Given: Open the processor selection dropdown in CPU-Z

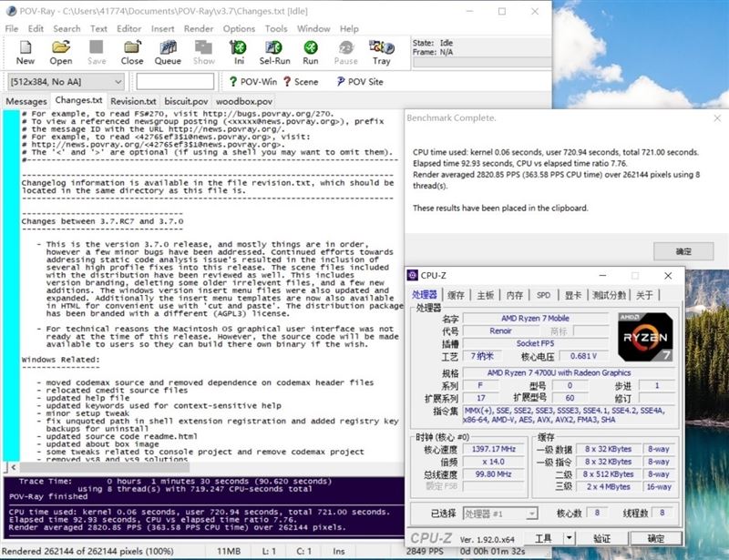Looking at the screenshot, I should [x=500, y=514].
